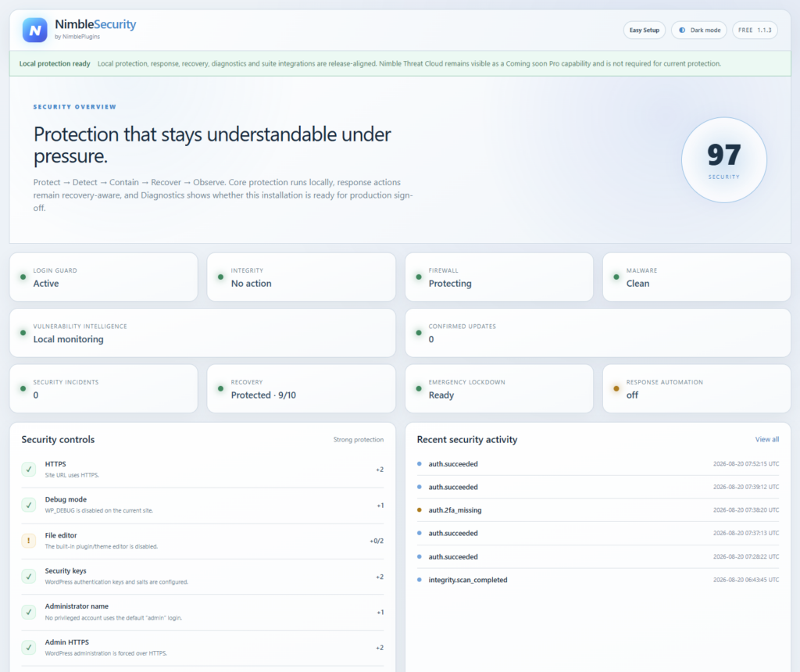Screen dimensions: 800x672
Task: Open the Confirmed Updates card
Action: [598, 333]
